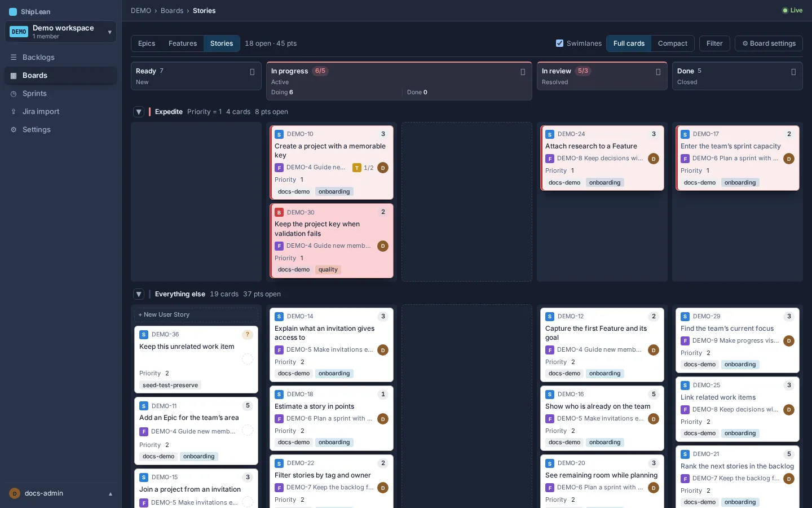Click the bug type icon on DEMO-30
The image size is (812, 508).
(279, 213)
